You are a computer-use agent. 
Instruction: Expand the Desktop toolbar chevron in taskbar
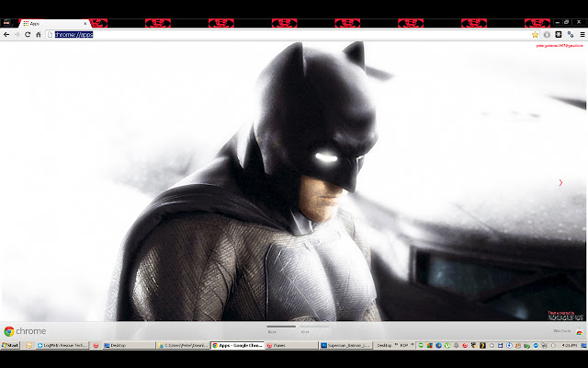[x=396, y=344]
